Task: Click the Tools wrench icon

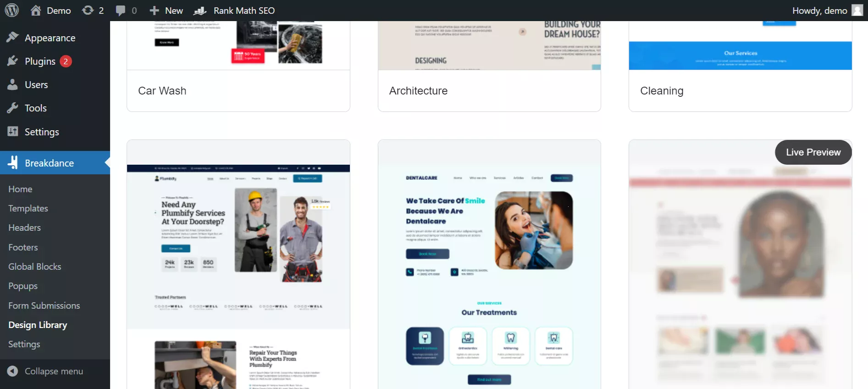Action: [12, 108]
